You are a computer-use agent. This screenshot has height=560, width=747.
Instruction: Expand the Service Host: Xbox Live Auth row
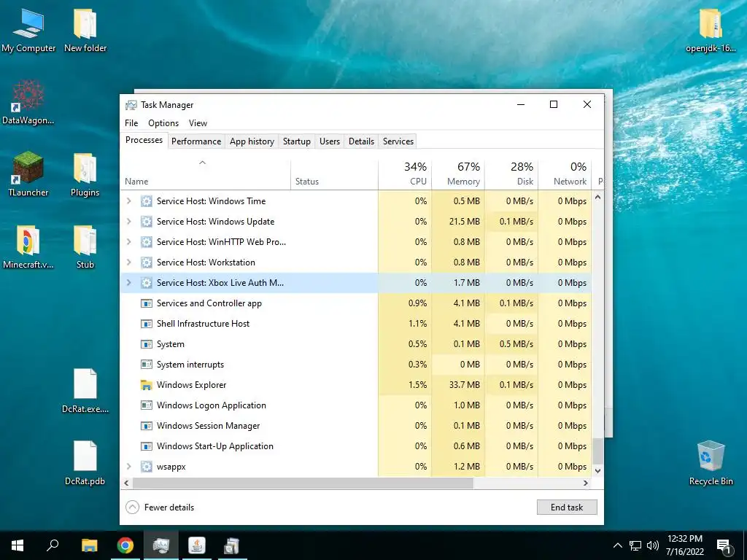(128, 283)
